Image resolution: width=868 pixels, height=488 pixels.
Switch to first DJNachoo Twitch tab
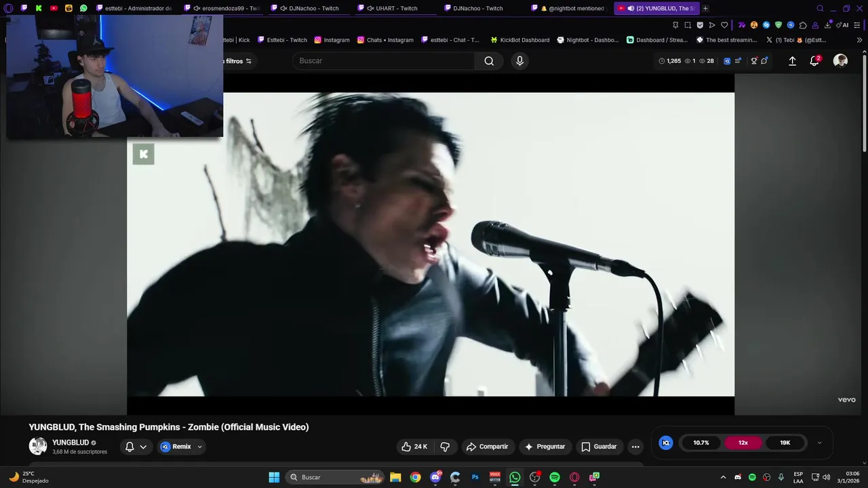click(309, 8)
